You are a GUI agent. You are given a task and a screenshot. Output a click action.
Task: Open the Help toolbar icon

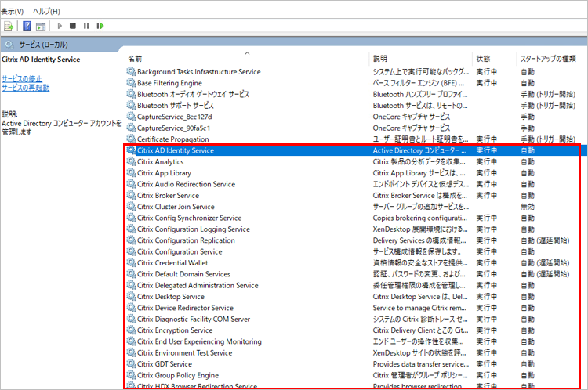pos(27,26)
